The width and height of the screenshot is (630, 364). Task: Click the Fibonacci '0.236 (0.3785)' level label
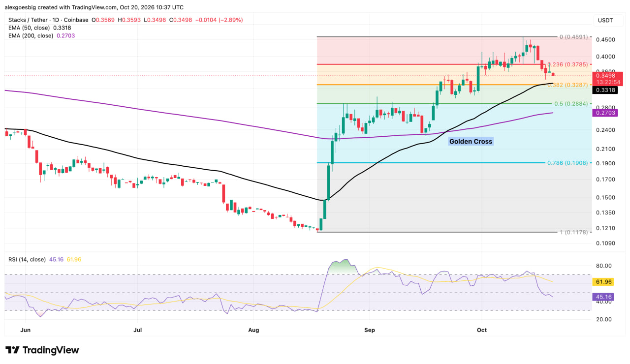[x=567, y=64]
